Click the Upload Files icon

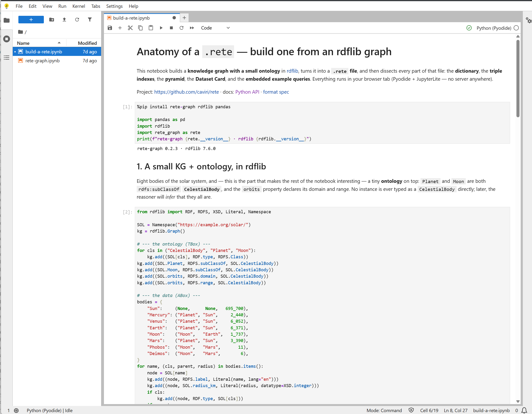64,20
